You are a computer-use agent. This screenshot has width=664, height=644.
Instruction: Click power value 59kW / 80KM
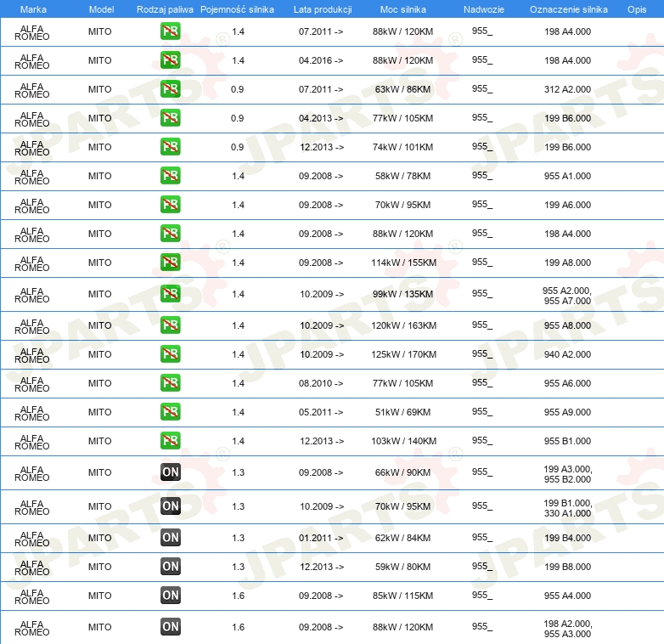pyautogui.click(x=402, y=567)
